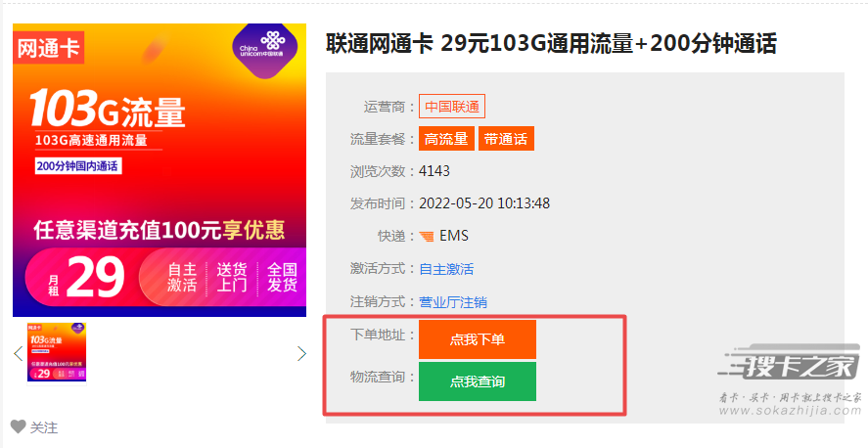Click the product title 联通网通卡 heading

pyautogui.click(x=551, y=43)
